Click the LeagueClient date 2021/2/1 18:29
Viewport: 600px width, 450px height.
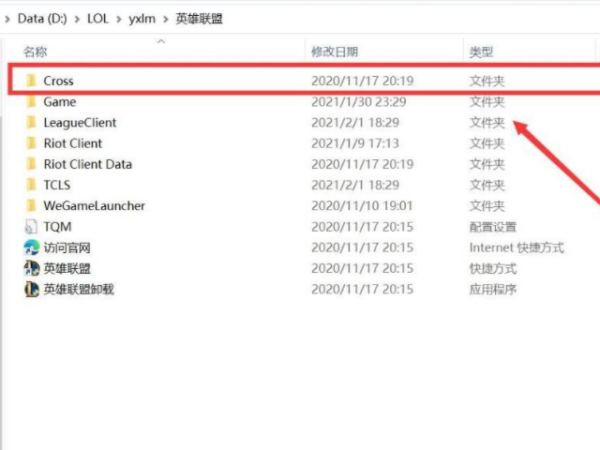(x=355, y=122)
